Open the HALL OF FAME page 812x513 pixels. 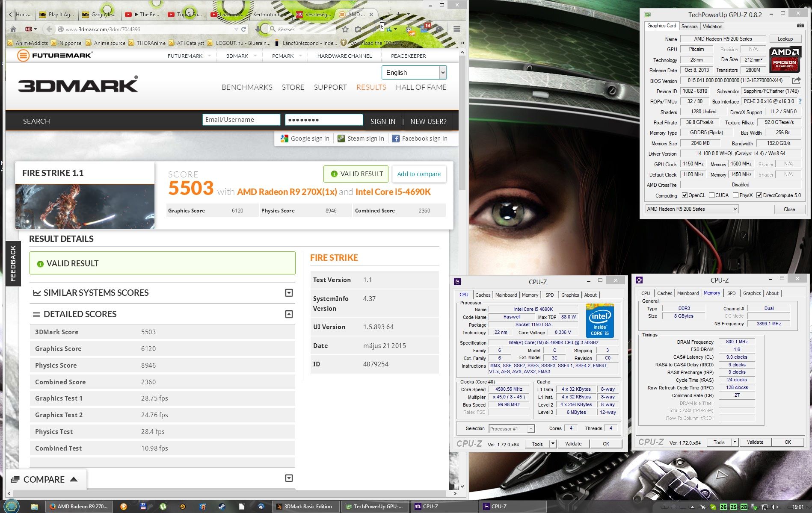(x=421, y=87)
